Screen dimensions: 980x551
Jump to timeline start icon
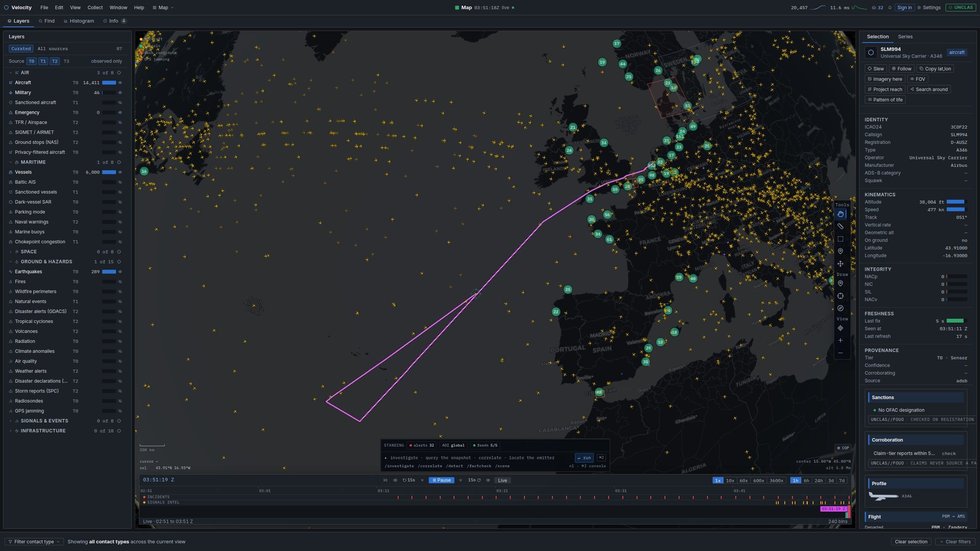click(385, 480)
